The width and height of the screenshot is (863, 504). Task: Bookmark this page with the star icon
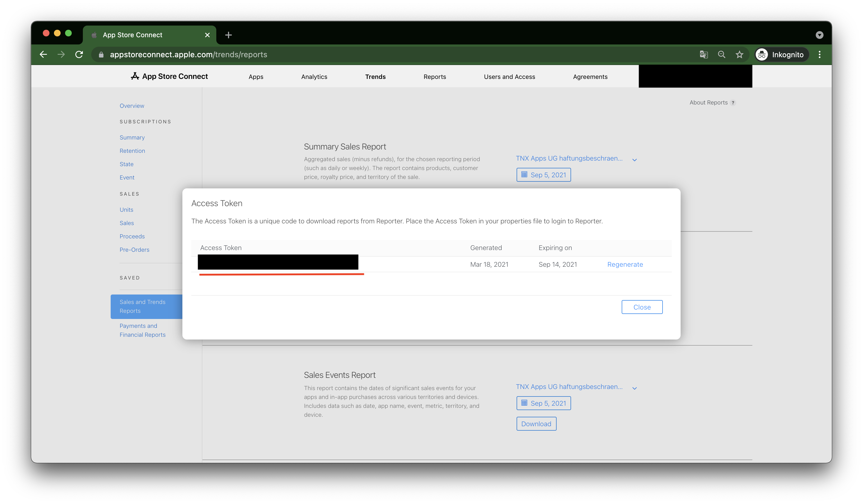coord(739,54)
